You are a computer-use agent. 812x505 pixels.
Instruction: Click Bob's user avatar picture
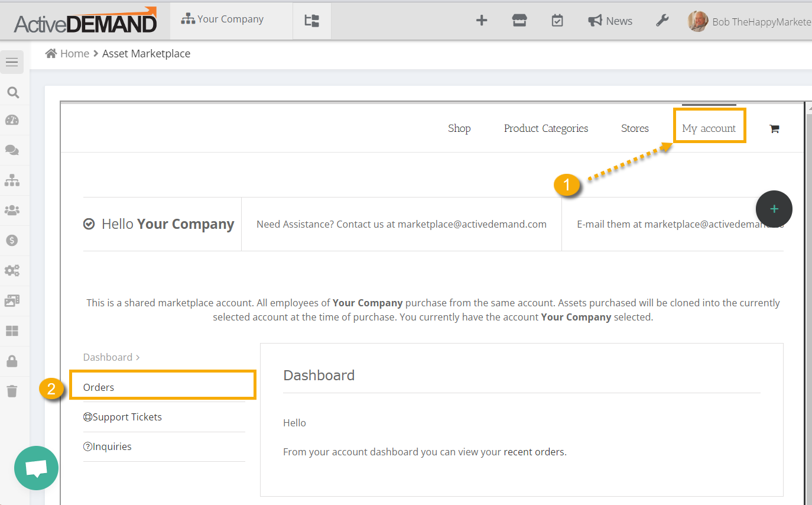click(698, 21)
